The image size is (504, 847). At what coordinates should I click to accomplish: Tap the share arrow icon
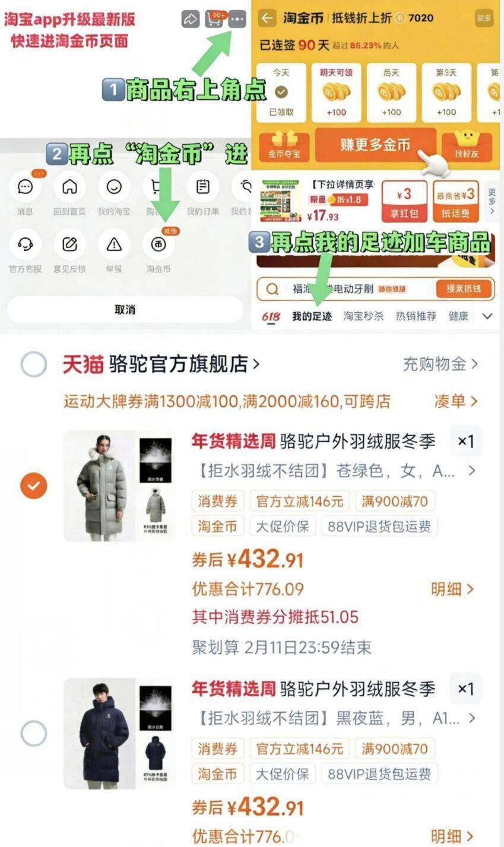(190, 19)
